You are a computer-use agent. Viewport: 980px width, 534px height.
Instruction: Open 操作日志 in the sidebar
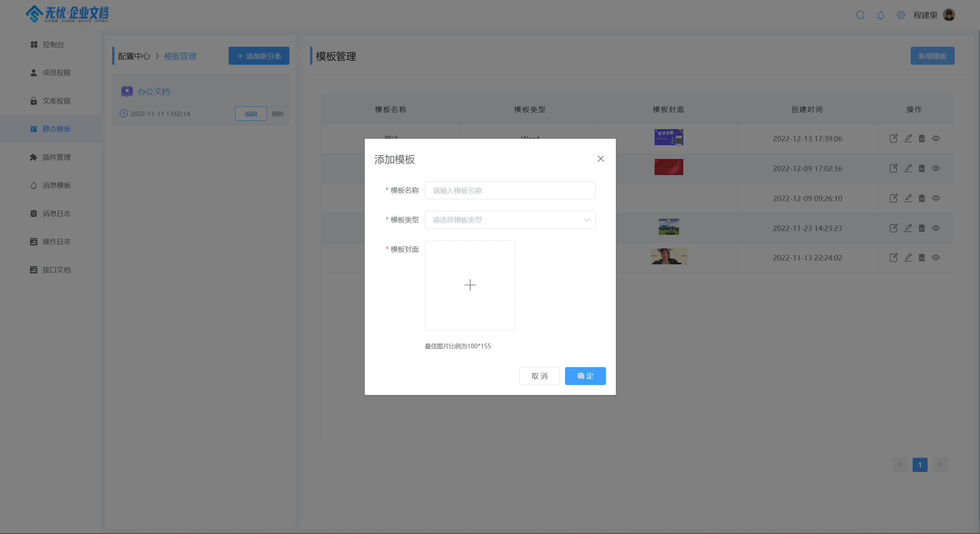tap(50, 241)
